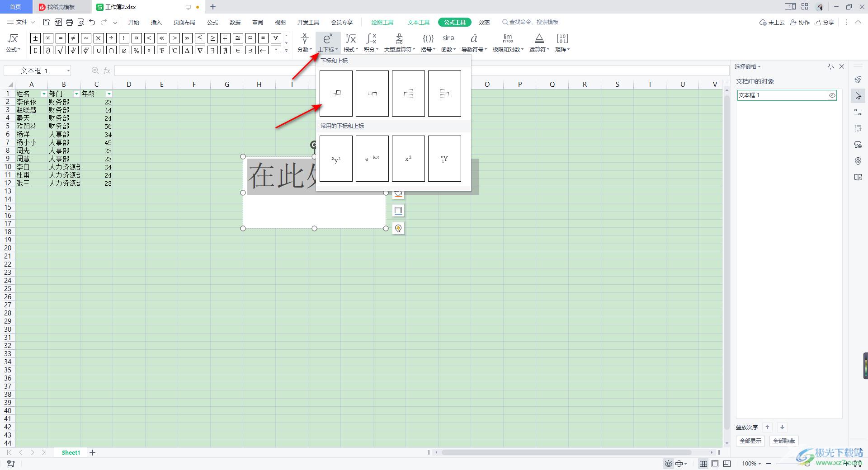868x470 pixels.
Task: Choose the superscript template thumbnail
Action: [x=336, y=94]
